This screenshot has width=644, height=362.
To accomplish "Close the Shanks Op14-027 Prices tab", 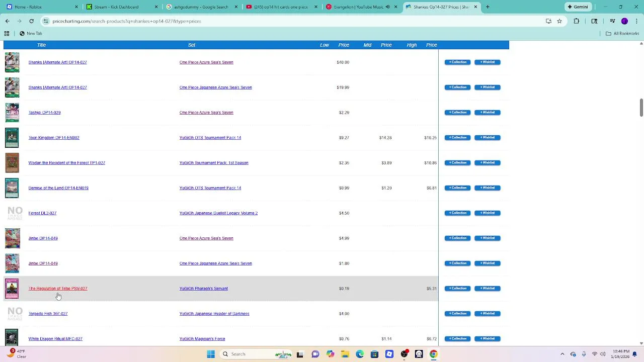I will (475, 7).
